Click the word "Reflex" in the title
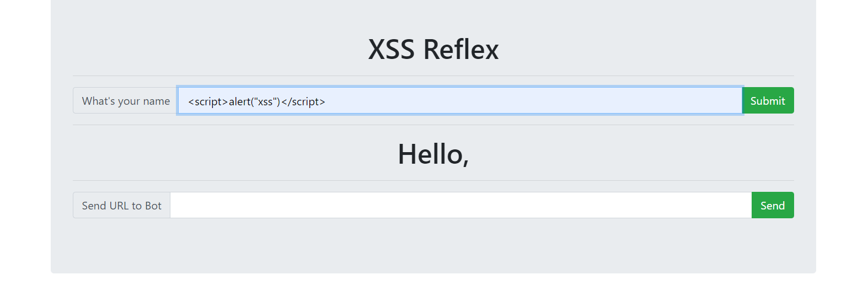 tap(461, 49)
